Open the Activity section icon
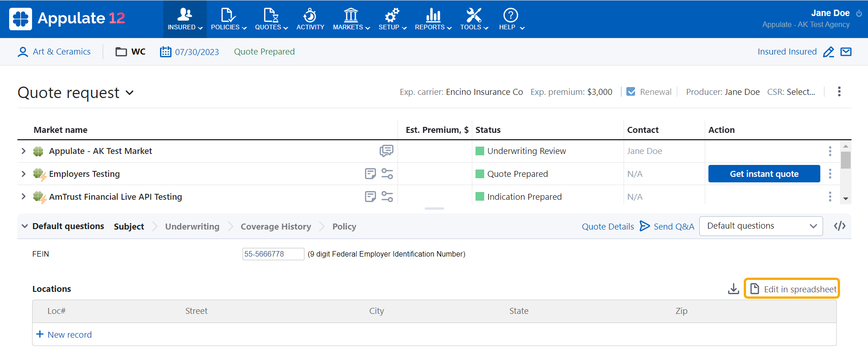Screen dimensions: 868x356 point(310,15)
